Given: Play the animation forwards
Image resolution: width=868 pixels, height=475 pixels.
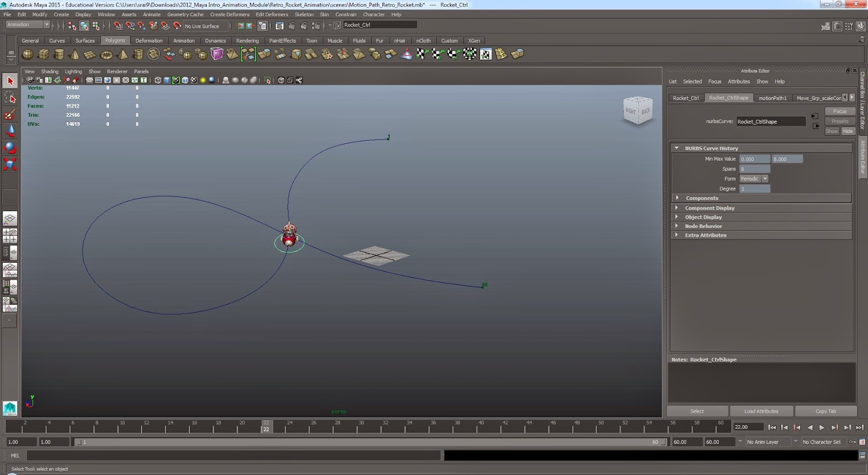Looking at the screenshot, I should click(822, 428).
